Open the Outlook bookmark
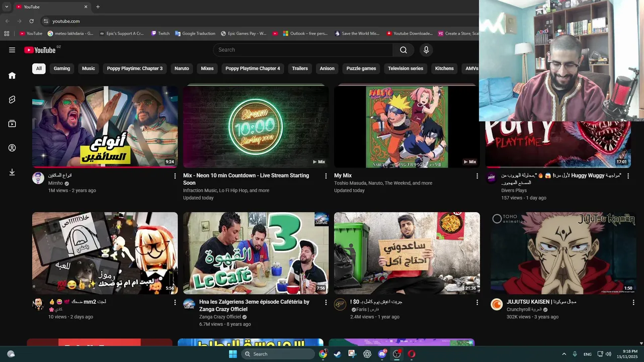 305,34
